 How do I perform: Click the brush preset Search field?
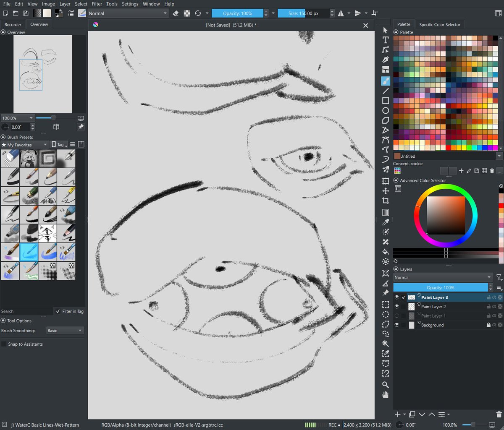click(x=26, y=311)
